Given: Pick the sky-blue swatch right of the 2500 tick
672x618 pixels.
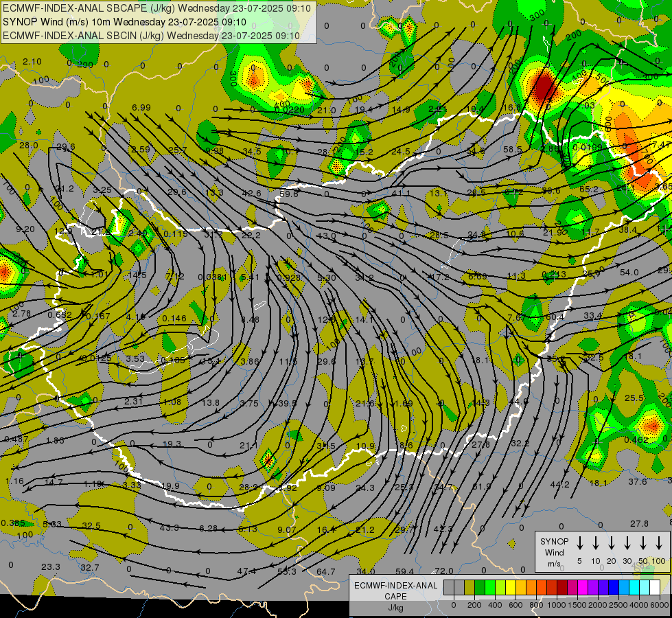Looking at the screenshot, I should click(x=623, y=587).
